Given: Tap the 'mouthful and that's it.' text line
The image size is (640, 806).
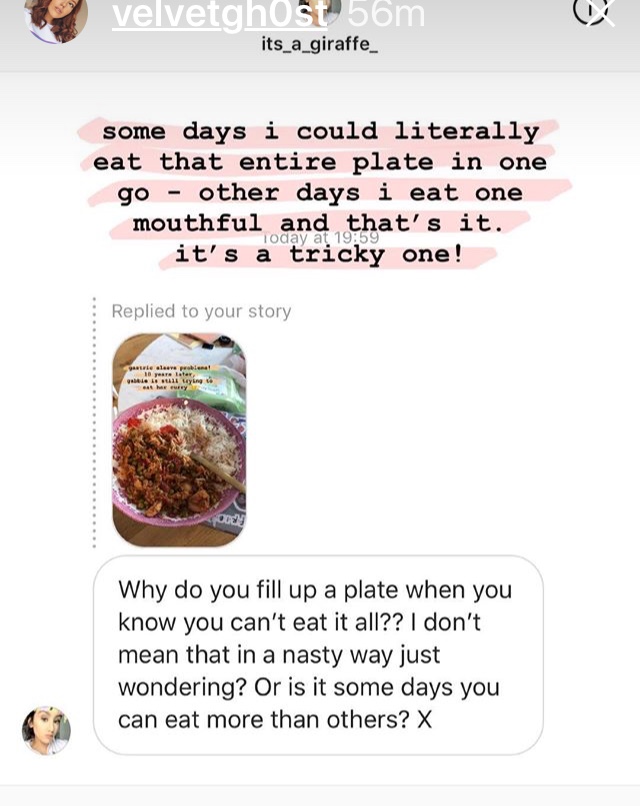Looking at the screenshot, I should click(318, 223).
